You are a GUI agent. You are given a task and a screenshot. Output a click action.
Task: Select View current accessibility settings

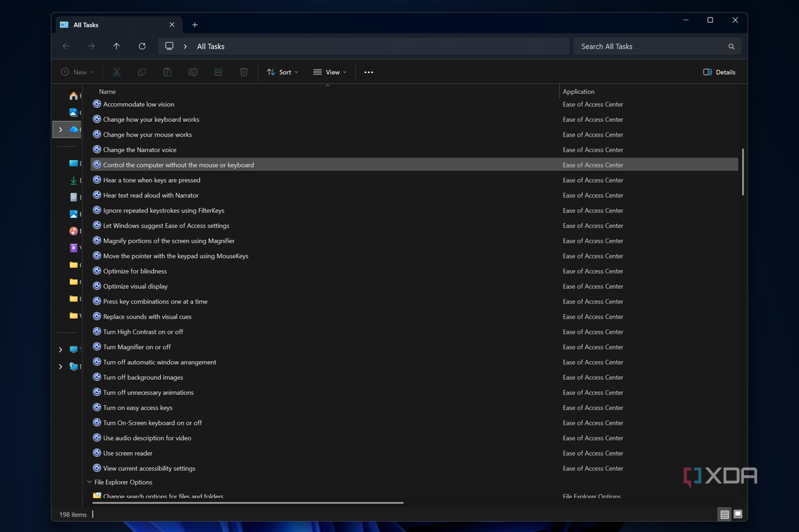[x=149, y=468]
